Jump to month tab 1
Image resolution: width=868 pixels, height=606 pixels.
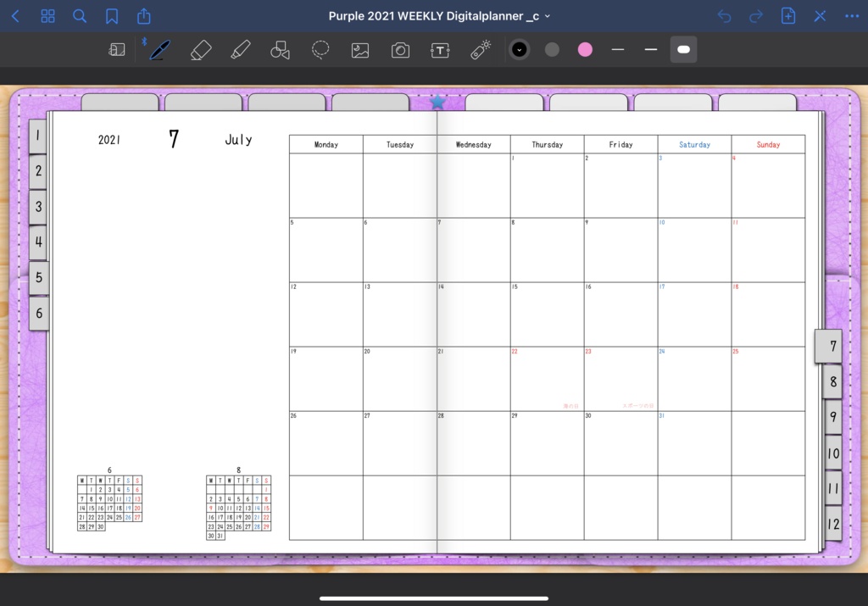pyautogui.click(x=37, y=135)
